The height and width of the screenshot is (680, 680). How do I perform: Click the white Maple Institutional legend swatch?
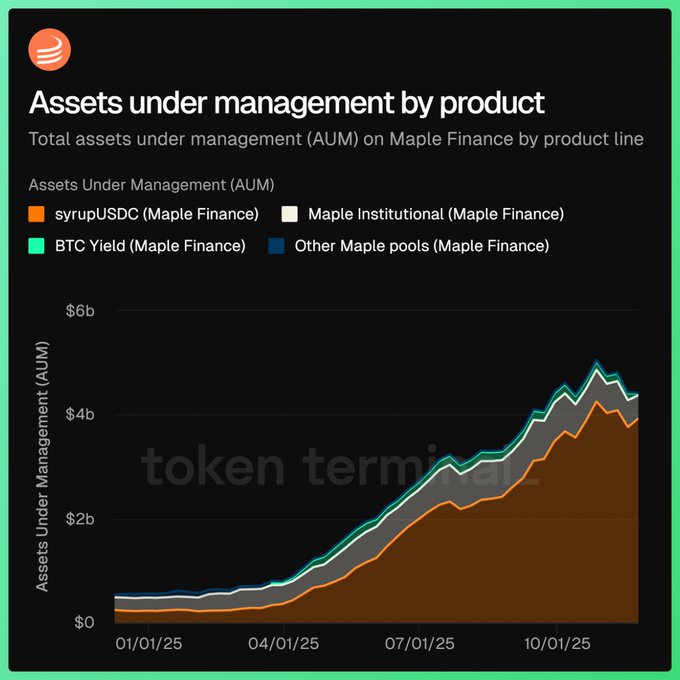[x=290, y=214]
